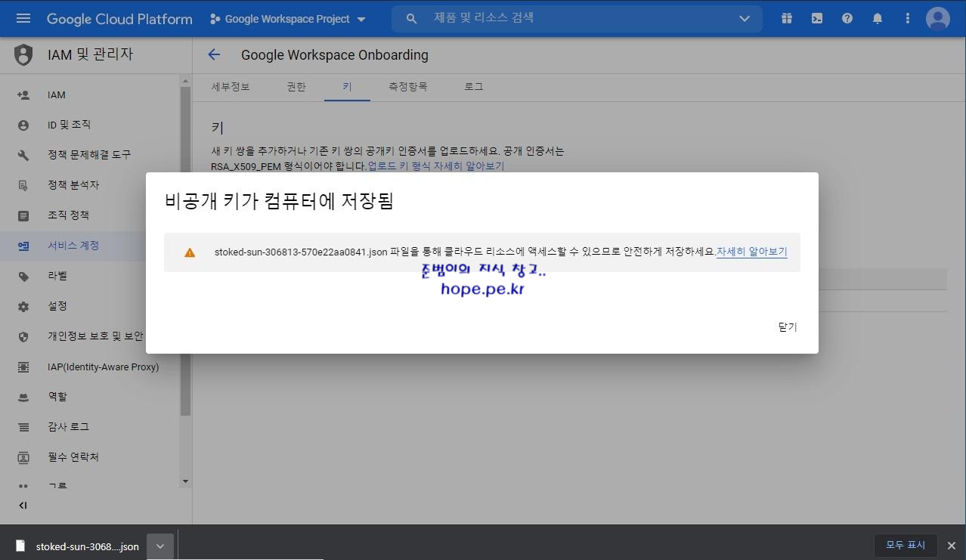Open the user account avatar
The width and height of the screenshot is (966, 560).
(938, 19)
